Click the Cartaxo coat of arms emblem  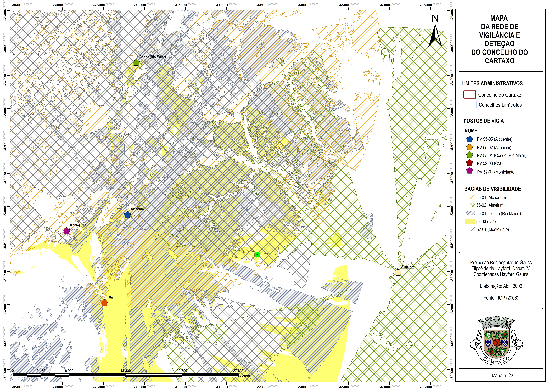(497, 341)
